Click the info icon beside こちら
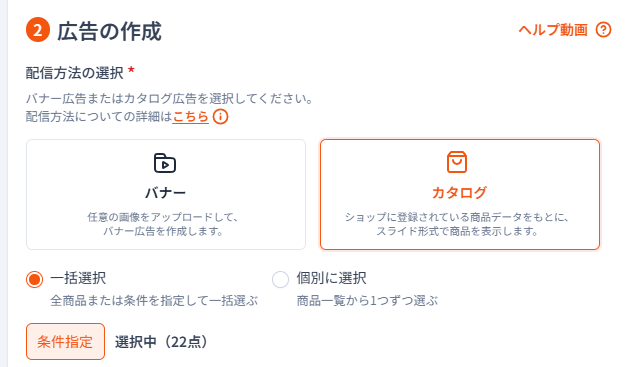The image size is (632, 367). [220, 117]
